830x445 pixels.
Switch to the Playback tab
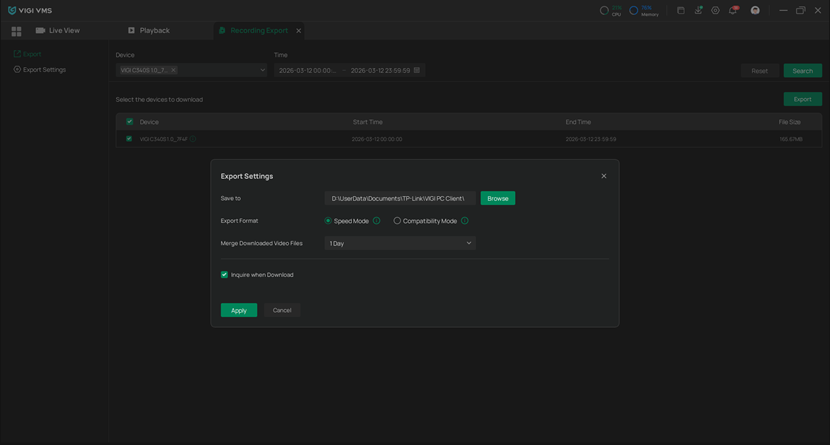point(148,31)
